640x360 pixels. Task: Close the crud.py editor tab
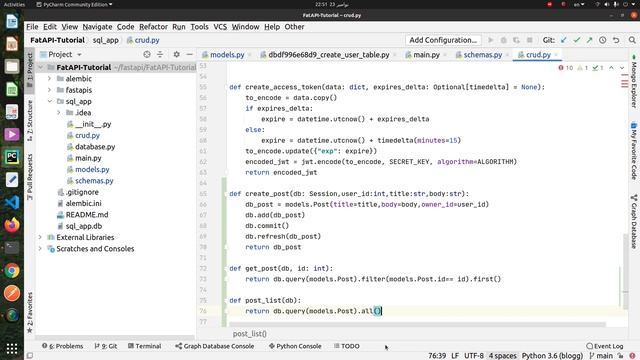(x=556, y=55)
